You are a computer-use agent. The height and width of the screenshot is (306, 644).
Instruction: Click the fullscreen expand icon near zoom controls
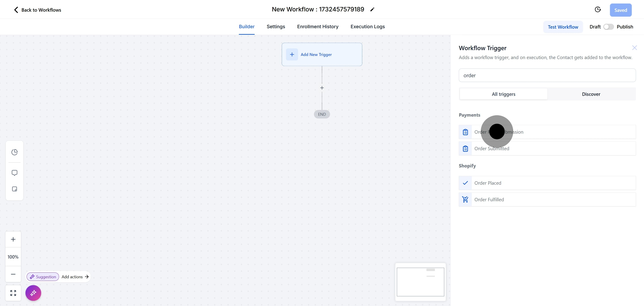13,293
